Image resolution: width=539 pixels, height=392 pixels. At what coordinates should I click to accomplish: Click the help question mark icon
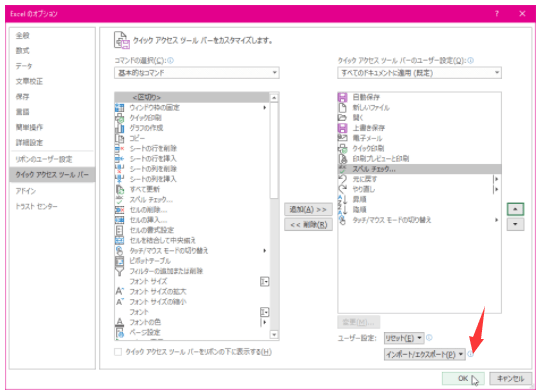(497, 14)
